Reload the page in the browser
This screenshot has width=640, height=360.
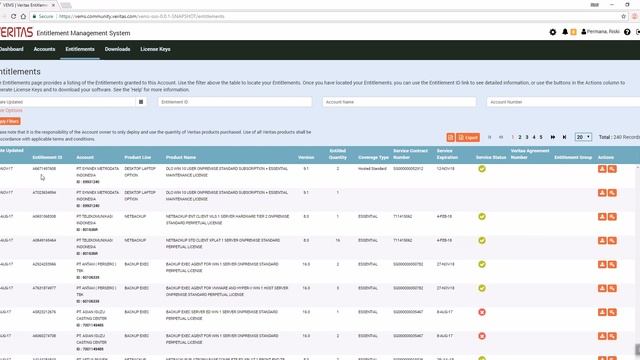[13, 16]
